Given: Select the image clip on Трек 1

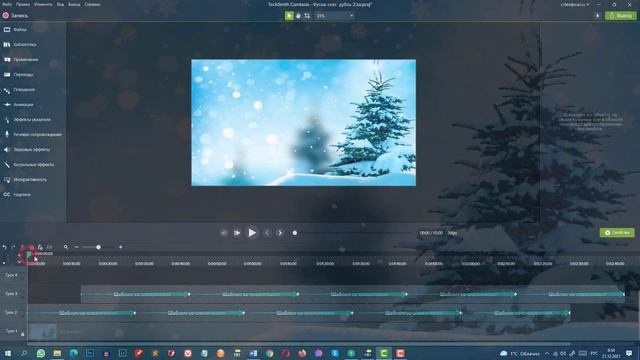Looking at the screenshot, I should click(x=42, y=332).
